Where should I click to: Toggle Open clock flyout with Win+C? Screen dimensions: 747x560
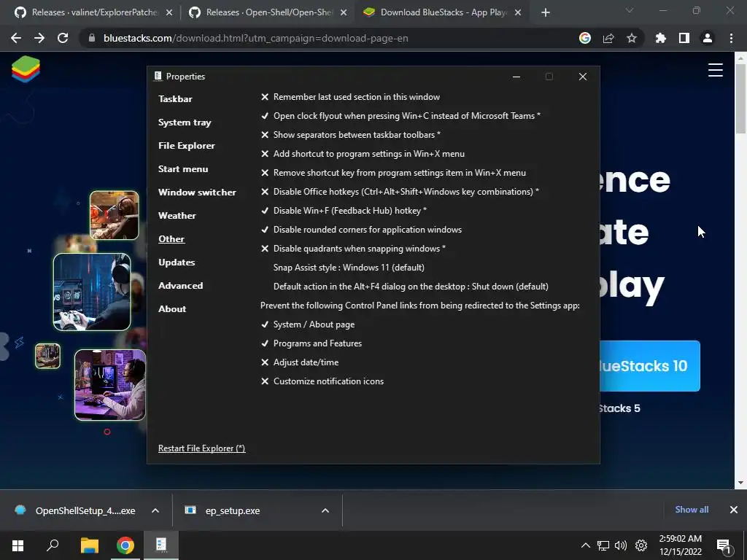tap(400, 116)
